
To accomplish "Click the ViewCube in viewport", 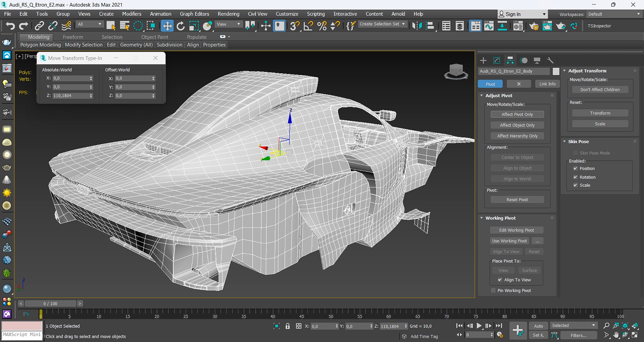I will [456, 71].
